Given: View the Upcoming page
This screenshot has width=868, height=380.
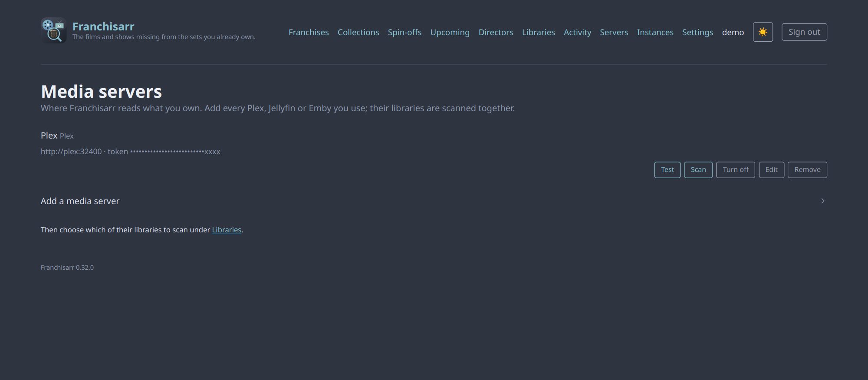Looking at the screenshot, I should (x=450, y=33).
